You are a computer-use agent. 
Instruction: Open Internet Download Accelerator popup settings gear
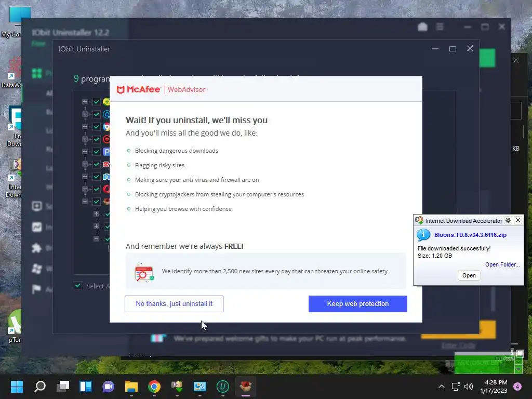(508, 220)
